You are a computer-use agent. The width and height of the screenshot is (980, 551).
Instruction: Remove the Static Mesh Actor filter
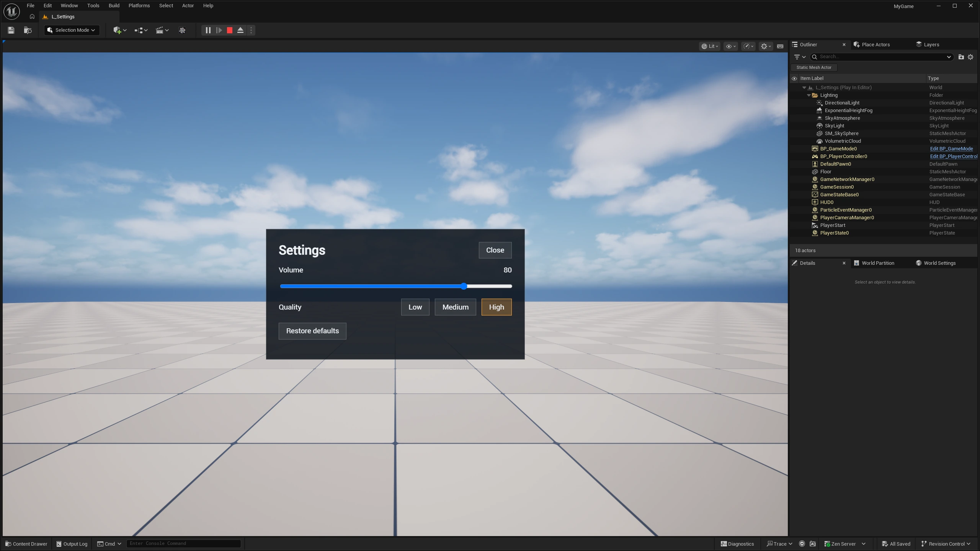[x=814, y=67]
